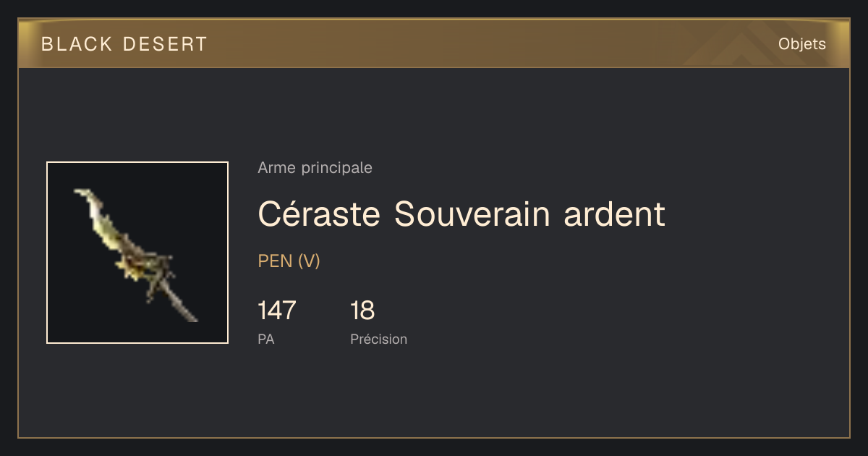Click the gold header banner background

click(434, 43)
